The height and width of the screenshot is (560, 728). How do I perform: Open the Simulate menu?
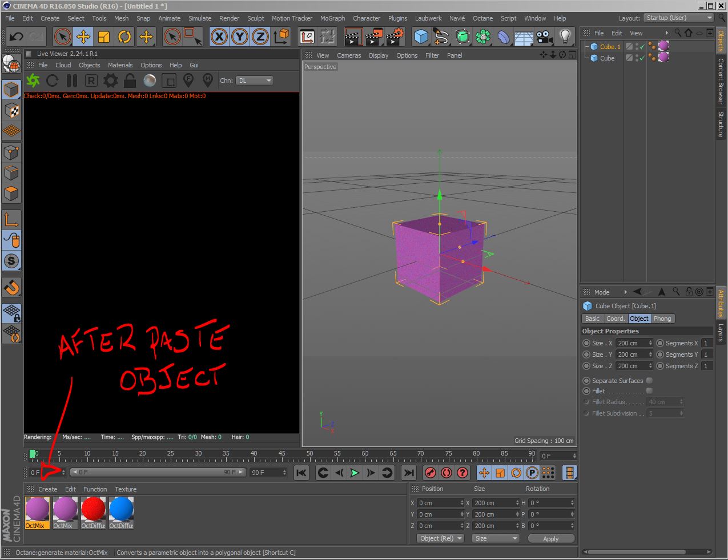200,18
